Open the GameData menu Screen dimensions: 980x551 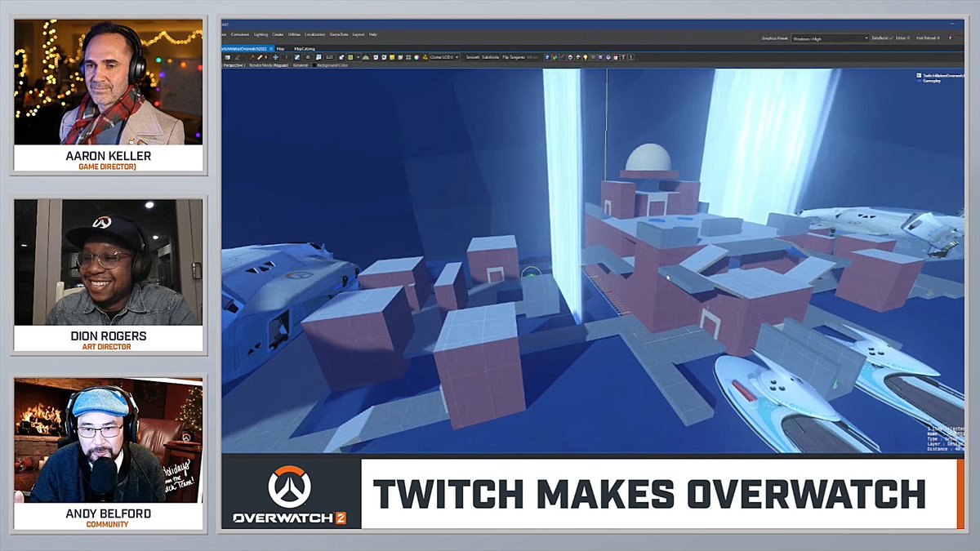coord(339,35)
